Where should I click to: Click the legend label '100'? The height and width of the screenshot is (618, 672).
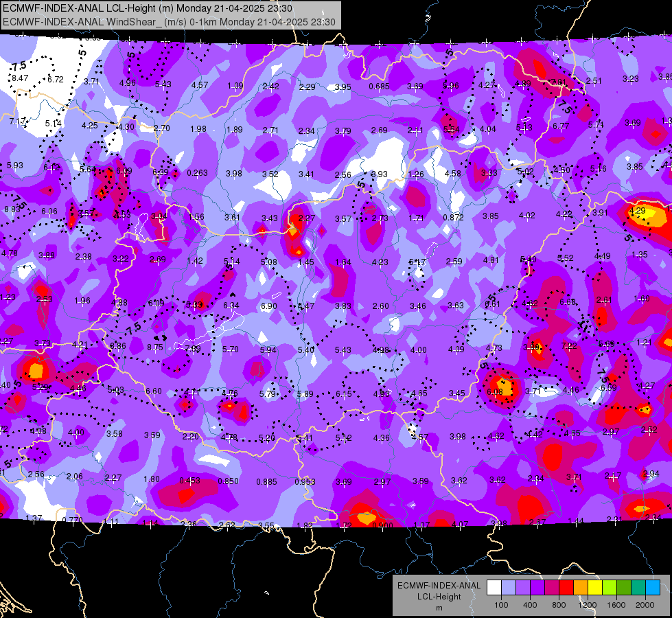(501, 605)
